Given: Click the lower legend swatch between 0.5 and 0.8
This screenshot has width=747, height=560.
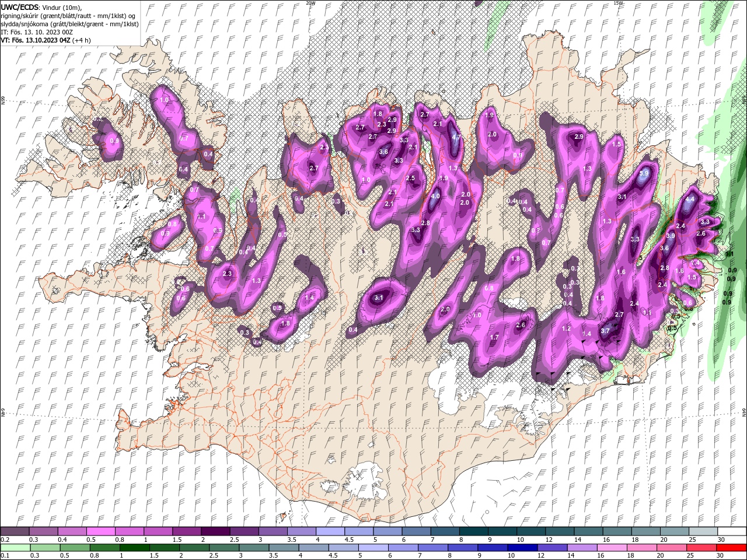Looking at the screenshot, I should point(75,548).
